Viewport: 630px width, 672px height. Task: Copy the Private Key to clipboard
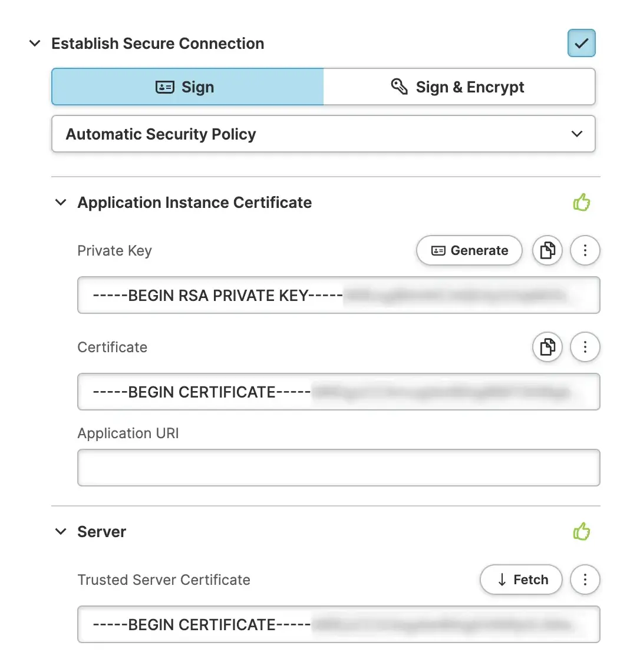point(547,251)
